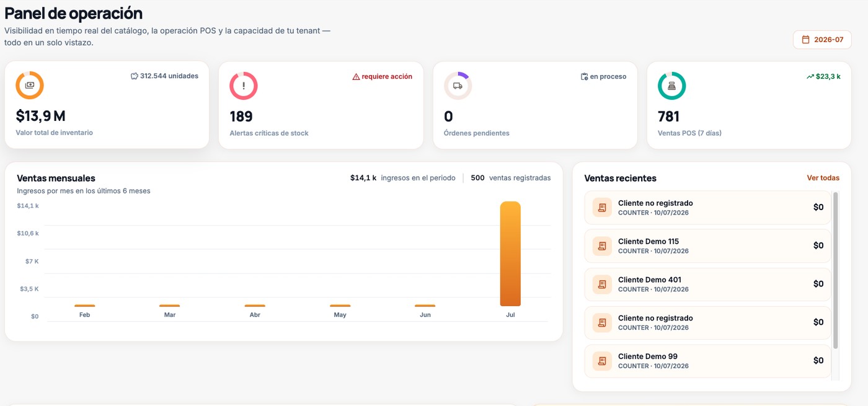868x406 pixels.
Task: Click the POS sales register icon
Action: (671, 86)
